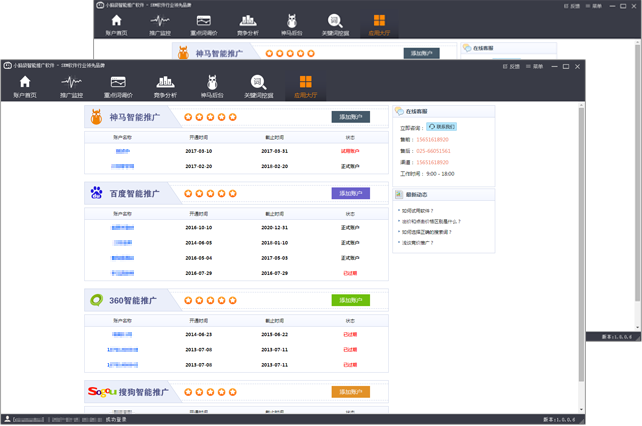Click the Baidu paw logo
Image resolution: width=642 pixels, height=426 pixels.
tap(96, 193)
